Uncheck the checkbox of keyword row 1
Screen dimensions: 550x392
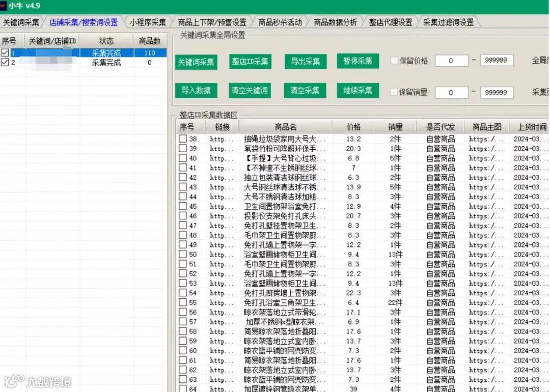coord(5,52)
